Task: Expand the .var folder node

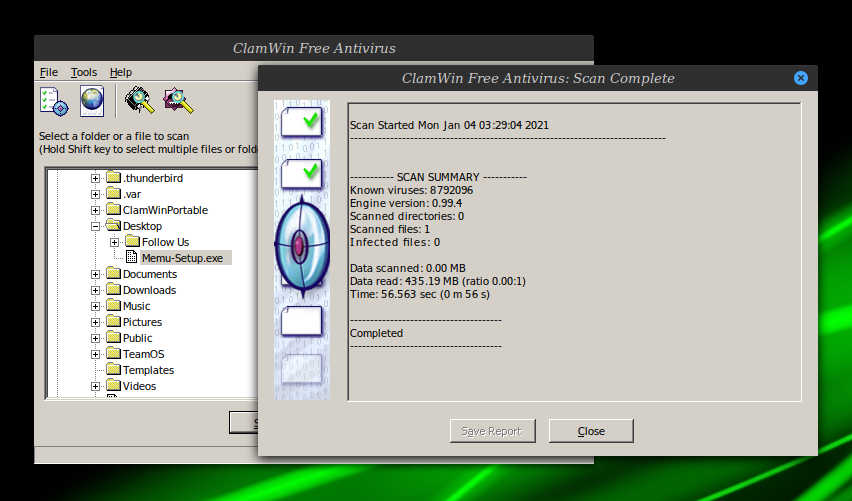Action: pyautogui.click(x=95, y=194)
